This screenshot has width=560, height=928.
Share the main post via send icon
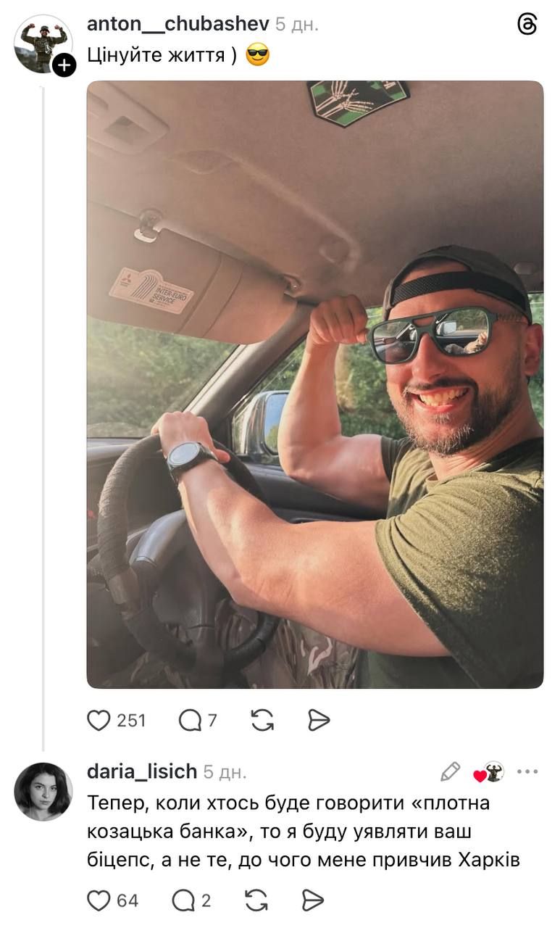(319, 720)
